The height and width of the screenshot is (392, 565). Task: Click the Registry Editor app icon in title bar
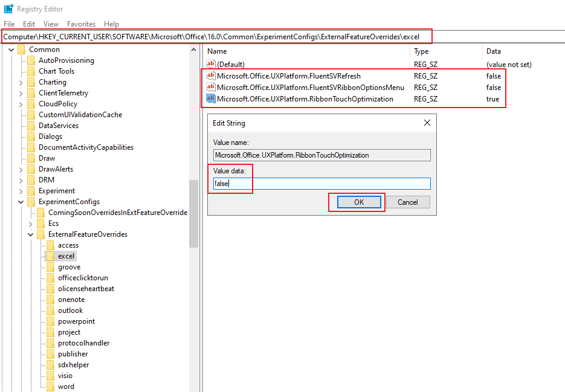(x=8, y=8)
